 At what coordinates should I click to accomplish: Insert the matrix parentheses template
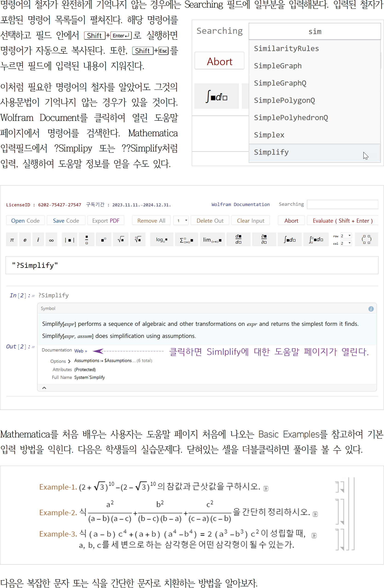[x=366, y=239]
